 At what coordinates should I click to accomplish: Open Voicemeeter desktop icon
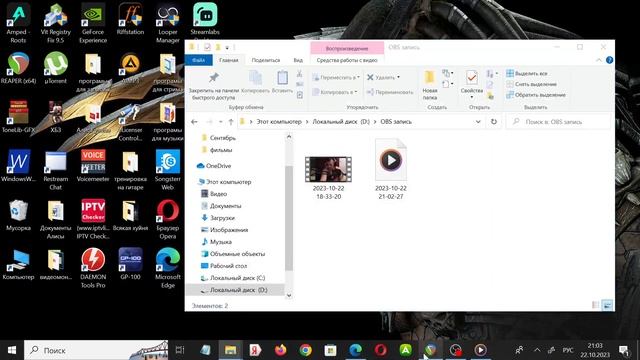[93, 166]
